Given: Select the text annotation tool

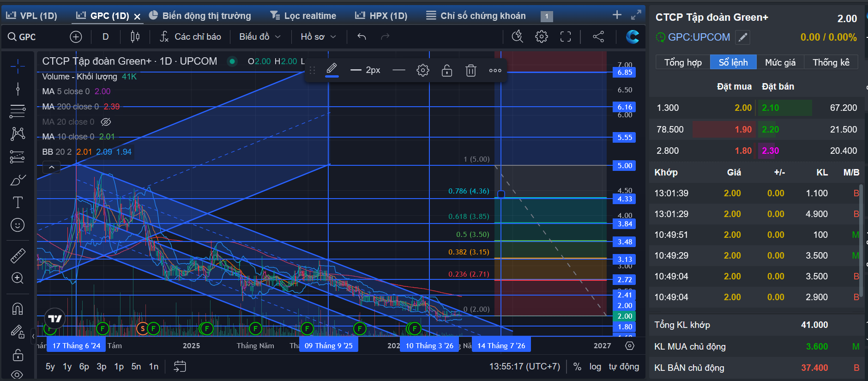Looking at the screenshot, I should point(18,202).
